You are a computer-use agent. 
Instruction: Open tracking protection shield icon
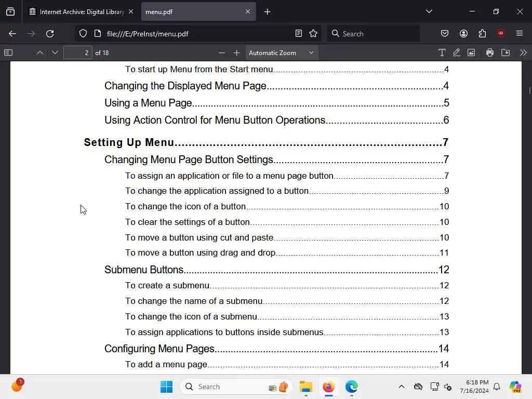[x=83, y=34]
